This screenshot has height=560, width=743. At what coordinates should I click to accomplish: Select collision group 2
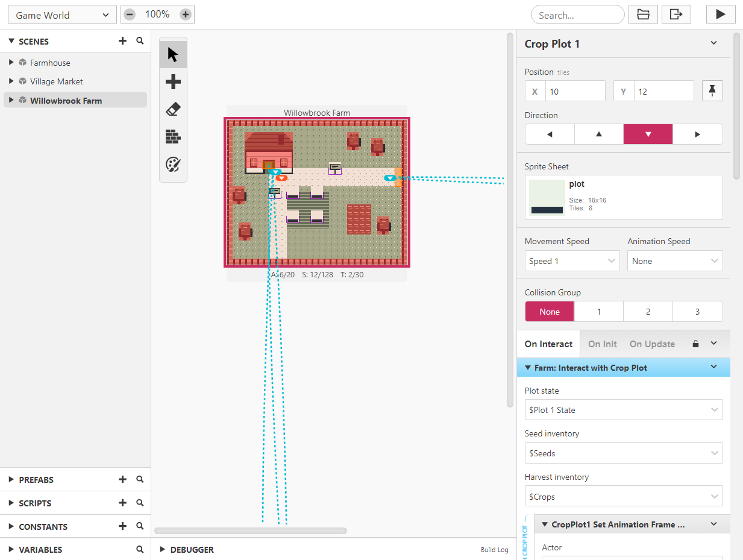pyautogui.click(x=648, y=312)
